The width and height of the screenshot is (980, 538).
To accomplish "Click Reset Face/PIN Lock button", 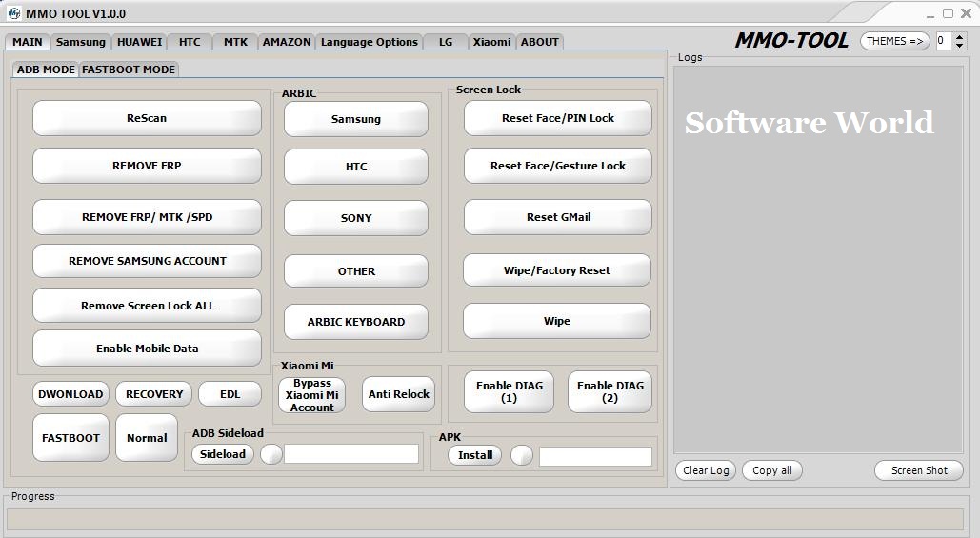I will click(x=557, y=118).
